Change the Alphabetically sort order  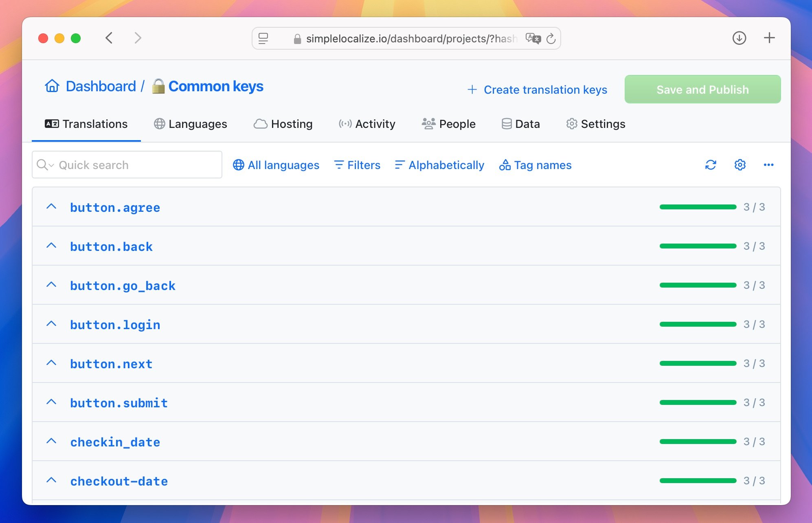pos(439,165)
